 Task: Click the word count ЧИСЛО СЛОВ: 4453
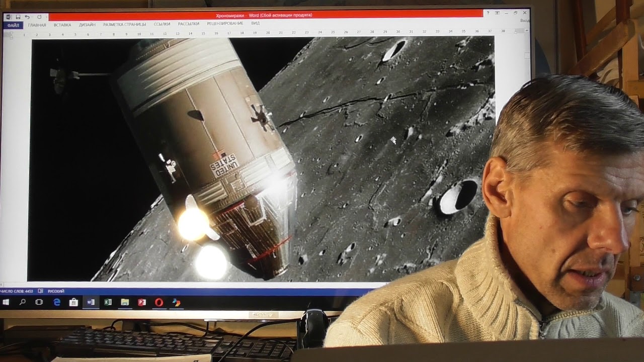coord(17,291)
